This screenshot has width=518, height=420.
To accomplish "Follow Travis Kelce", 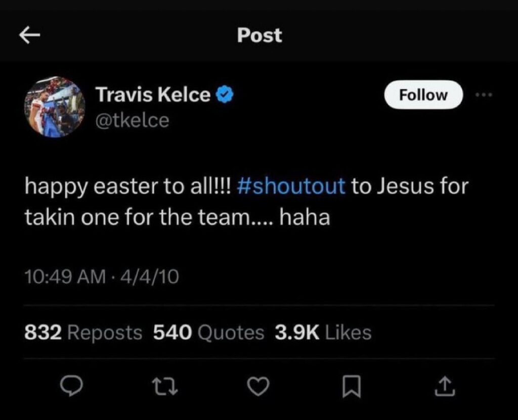I will pos(423,95).
